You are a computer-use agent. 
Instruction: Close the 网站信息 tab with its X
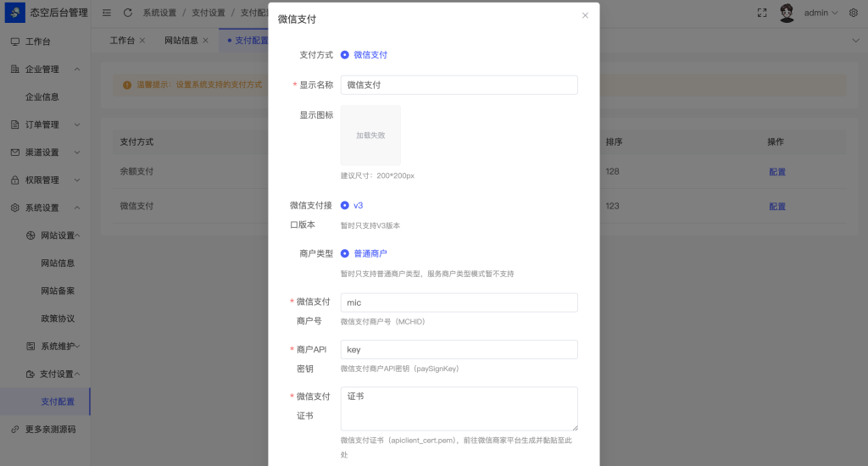205,41
